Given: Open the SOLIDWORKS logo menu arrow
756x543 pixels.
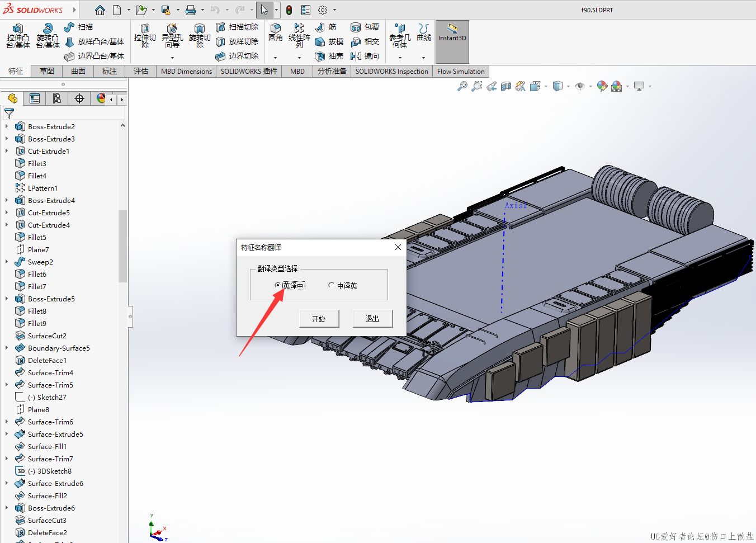Looking at the screenshot, I should tap(74, 10).
